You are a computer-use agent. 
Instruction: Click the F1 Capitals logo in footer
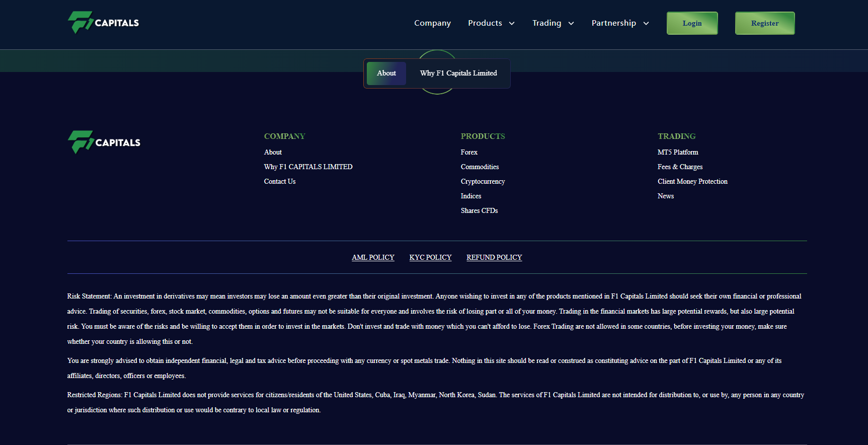click(104, 142)
